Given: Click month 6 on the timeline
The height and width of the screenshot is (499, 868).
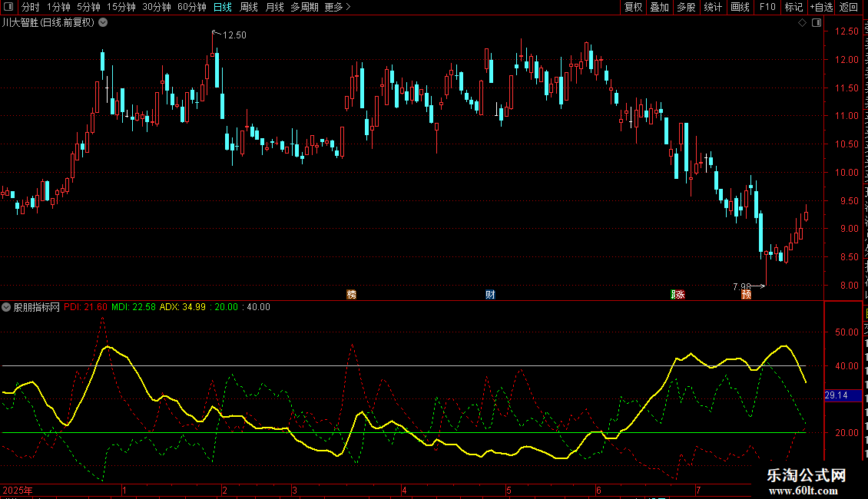Looking at the screenshot, I should click(x=598, y=490).
